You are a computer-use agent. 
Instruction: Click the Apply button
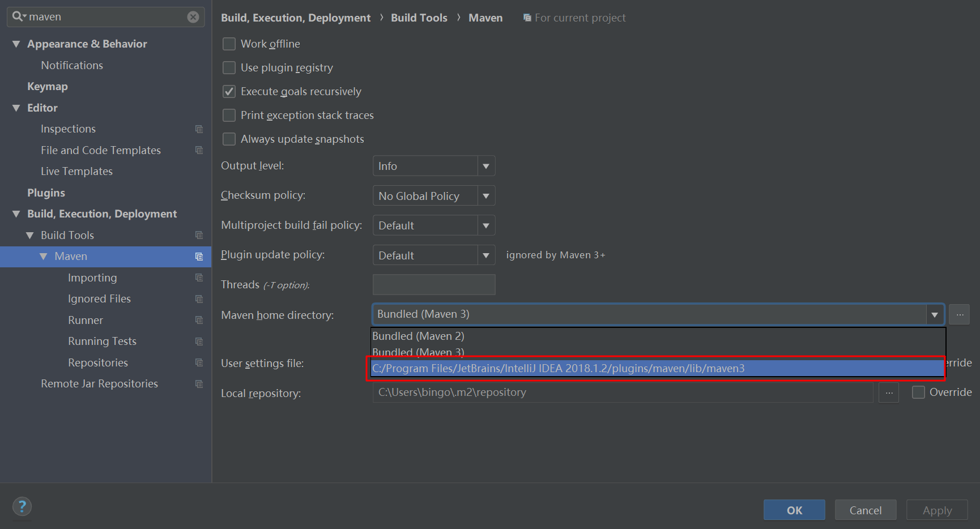pyautogui.click(x=937, y=510)
